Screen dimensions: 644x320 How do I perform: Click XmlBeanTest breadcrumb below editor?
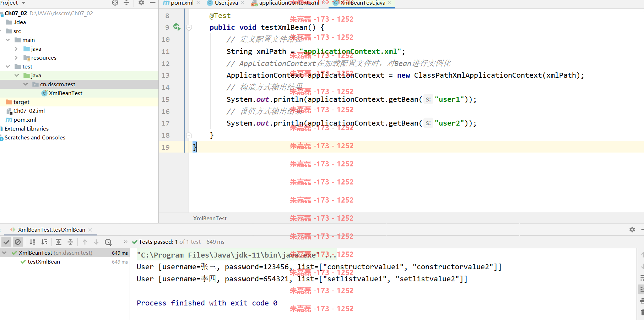[210, 218]
